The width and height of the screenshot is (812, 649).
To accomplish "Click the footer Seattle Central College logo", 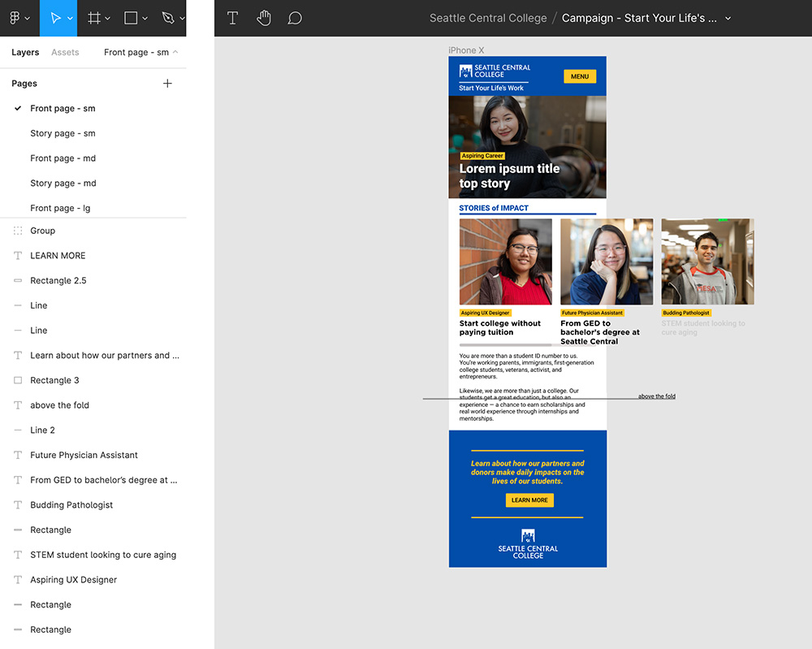I will click(x=528, y=544).
